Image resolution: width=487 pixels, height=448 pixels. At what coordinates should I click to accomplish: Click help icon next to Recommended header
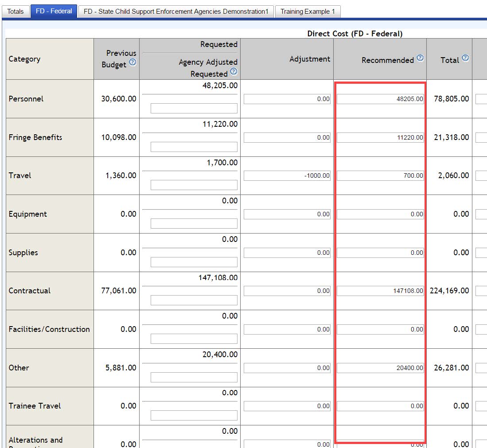click(420, 58)
